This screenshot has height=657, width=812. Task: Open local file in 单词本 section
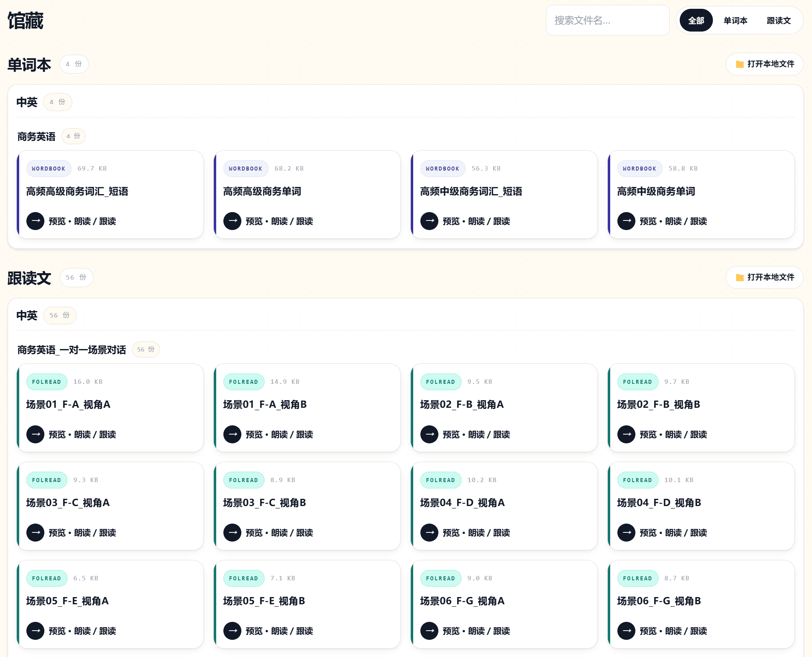[x=764, y=64]
